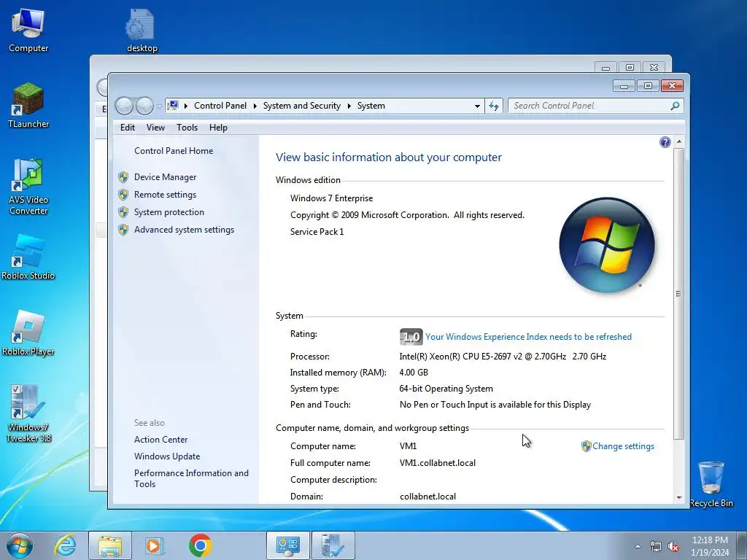Open System protection link

(x=169, y=212)
